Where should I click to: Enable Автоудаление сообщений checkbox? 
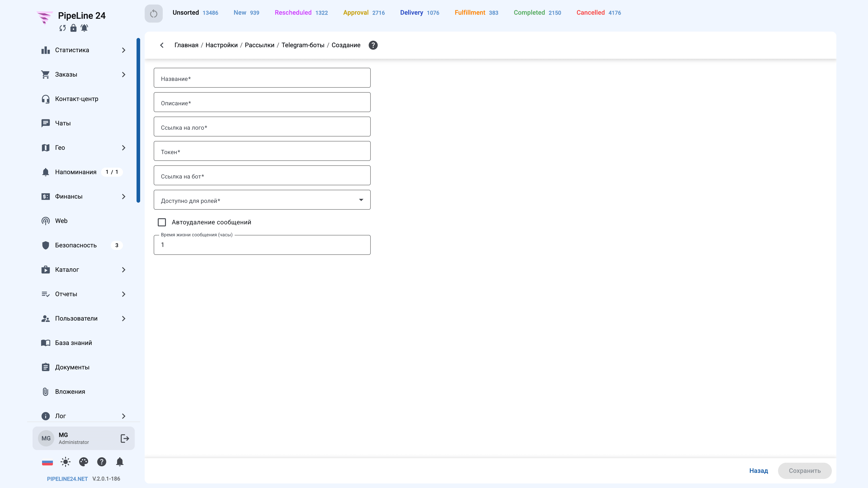[162, 222]
